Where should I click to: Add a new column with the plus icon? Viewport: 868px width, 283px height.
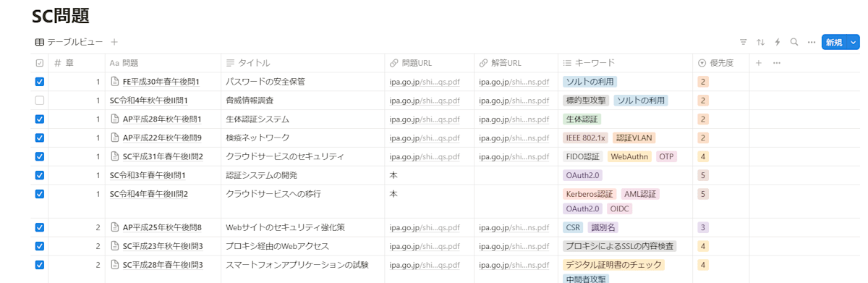click(759, 63)
